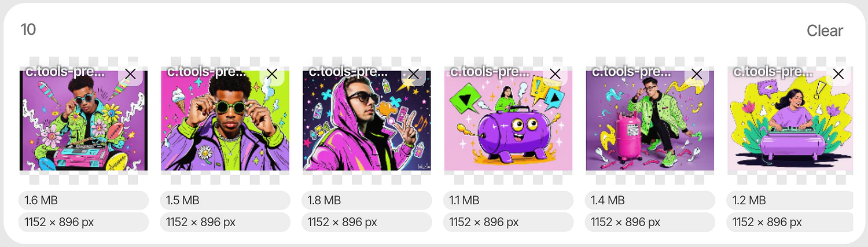Remove the pink hoodie man image
The width and height of the screenshot is (868, 247).
click(413, 74)
